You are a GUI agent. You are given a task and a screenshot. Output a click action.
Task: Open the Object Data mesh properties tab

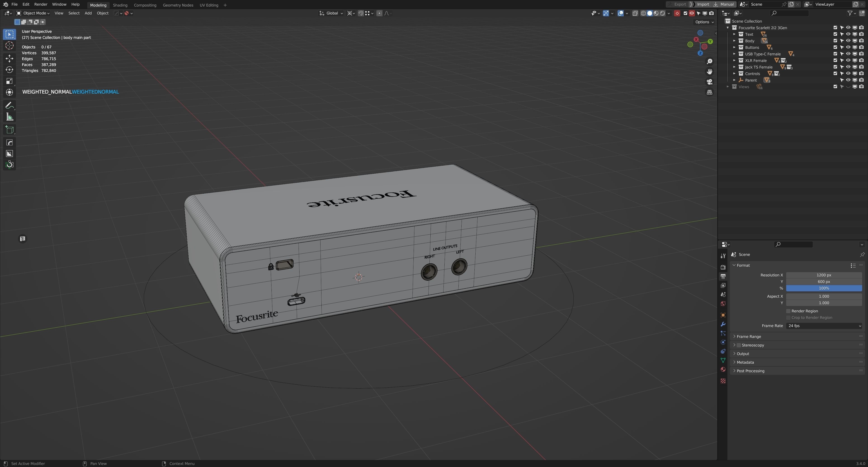(x=723, y=361)
